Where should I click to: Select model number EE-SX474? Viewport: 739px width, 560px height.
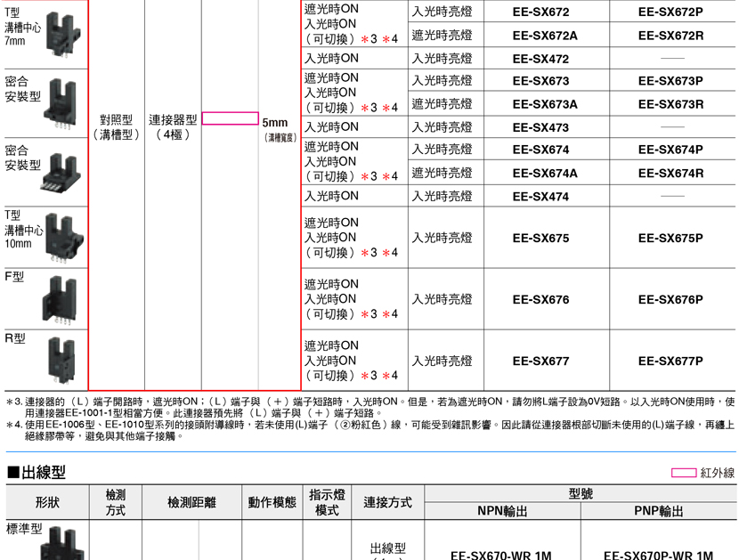click(540, 196)
